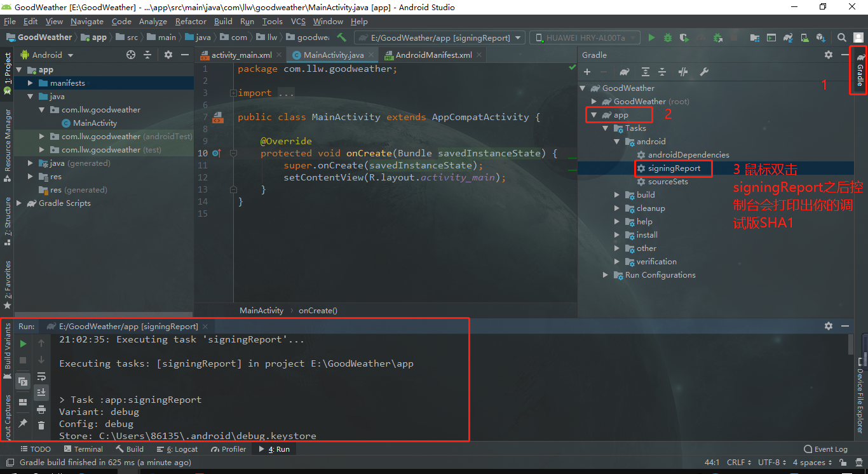Click the UTF-8 encoding selector
This screenshot has height=474, width=868.
coord(772,463)
